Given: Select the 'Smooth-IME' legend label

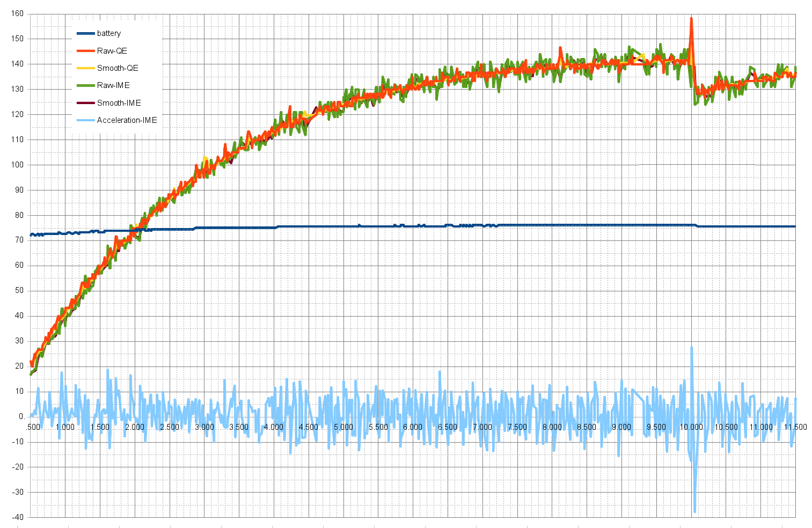Looking at the screenshot, I should (119, 103).
